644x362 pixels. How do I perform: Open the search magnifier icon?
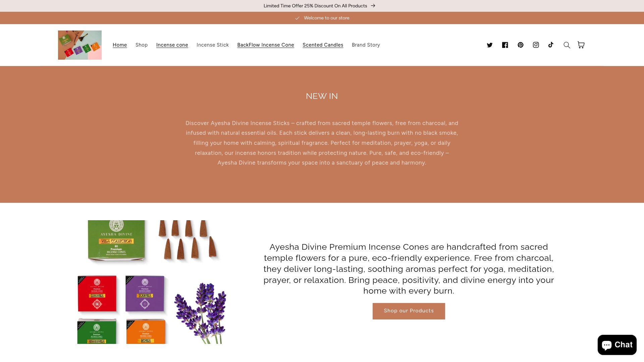[567, 45]
